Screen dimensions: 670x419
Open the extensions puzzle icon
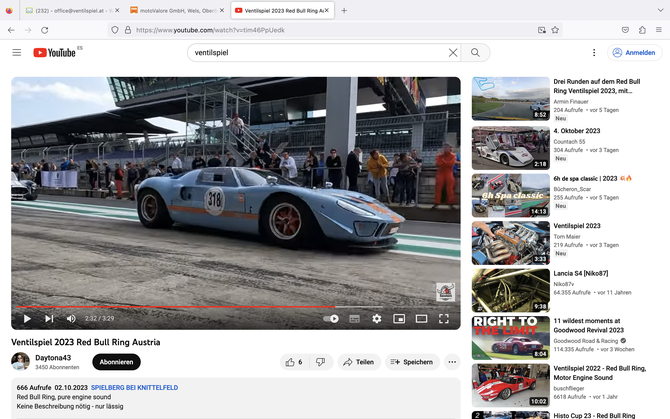tap(642, 30)
